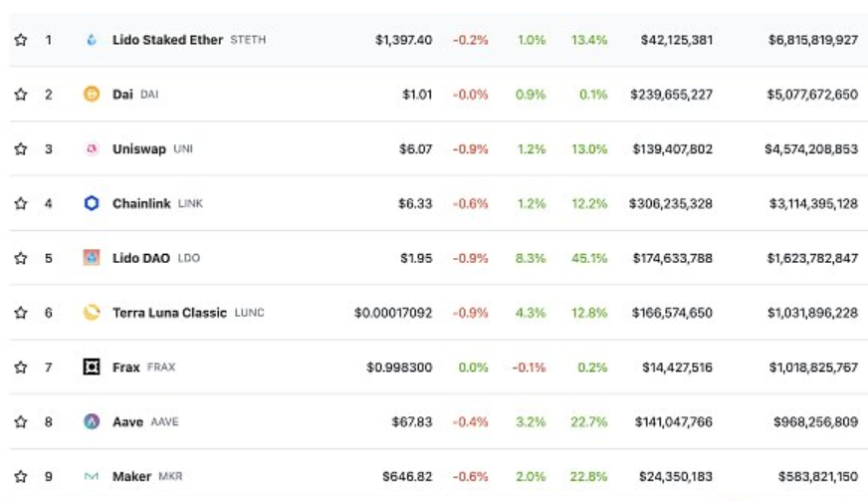Click the market cap $583,821,150
Screen dimensions: 868x501
[817, 477]
